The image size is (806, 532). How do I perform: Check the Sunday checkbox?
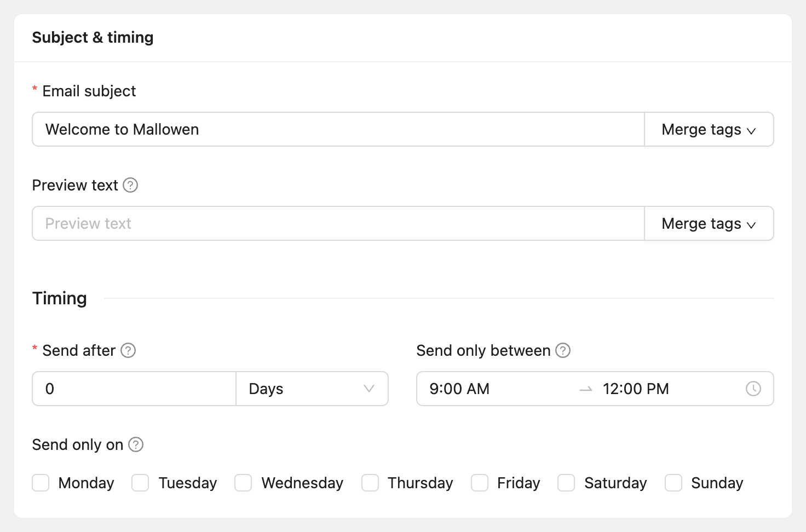point(673,483)
